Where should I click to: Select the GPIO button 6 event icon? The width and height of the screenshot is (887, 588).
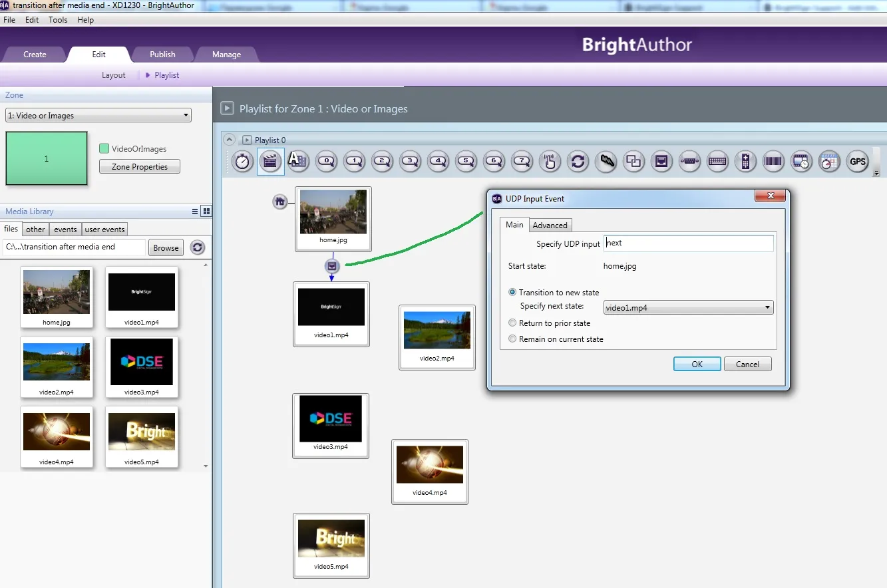click(x=494, y=161)
